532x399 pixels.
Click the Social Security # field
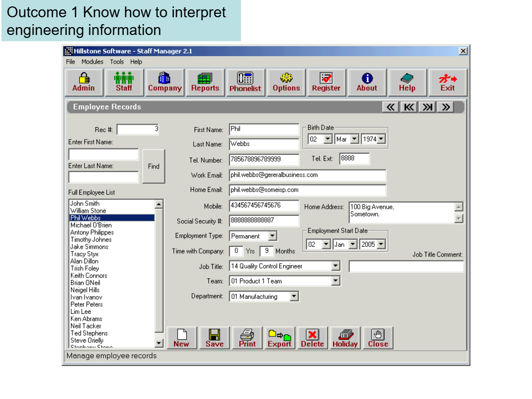pyautogui.click(x=264, y=221)
